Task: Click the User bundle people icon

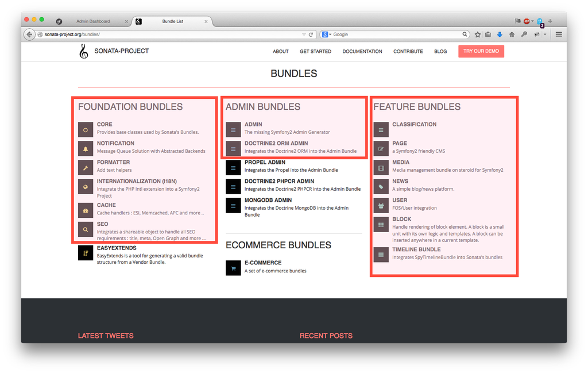Action: (381, 205)
